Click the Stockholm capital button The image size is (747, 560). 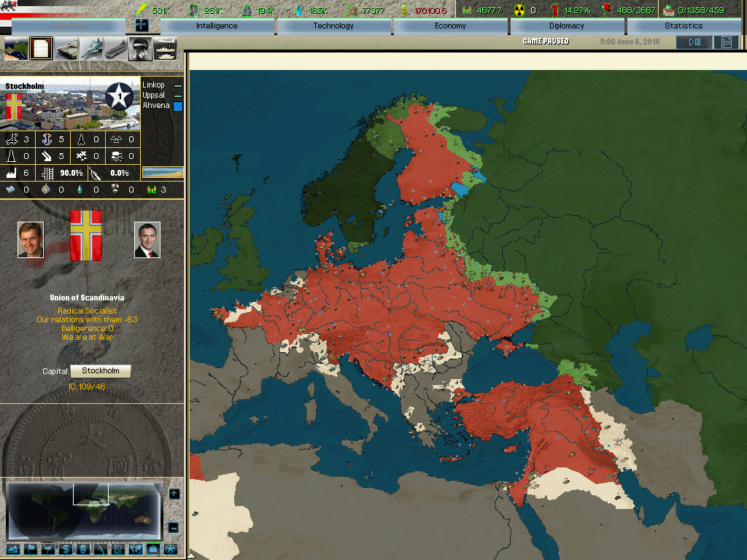[x=101, y=371]
